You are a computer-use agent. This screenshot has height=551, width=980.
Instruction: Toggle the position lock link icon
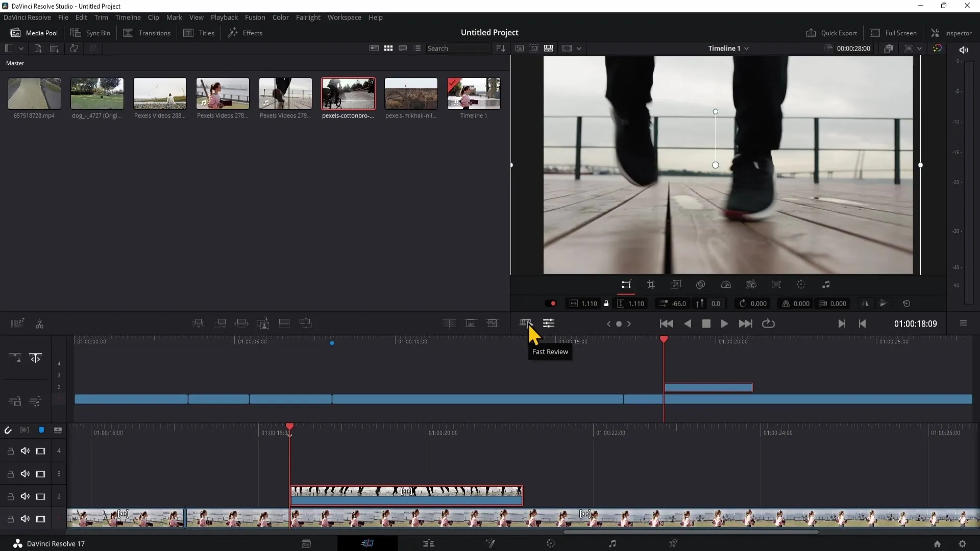coord(606,304)
